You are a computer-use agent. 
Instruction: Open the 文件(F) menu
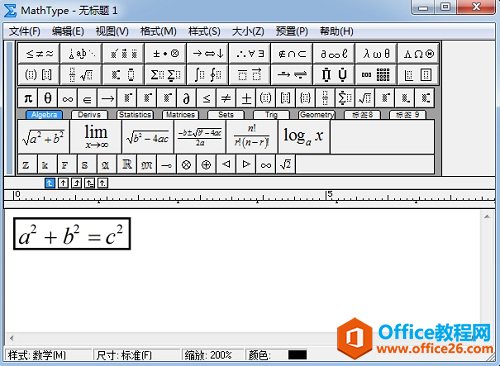(x=24, y=31)
